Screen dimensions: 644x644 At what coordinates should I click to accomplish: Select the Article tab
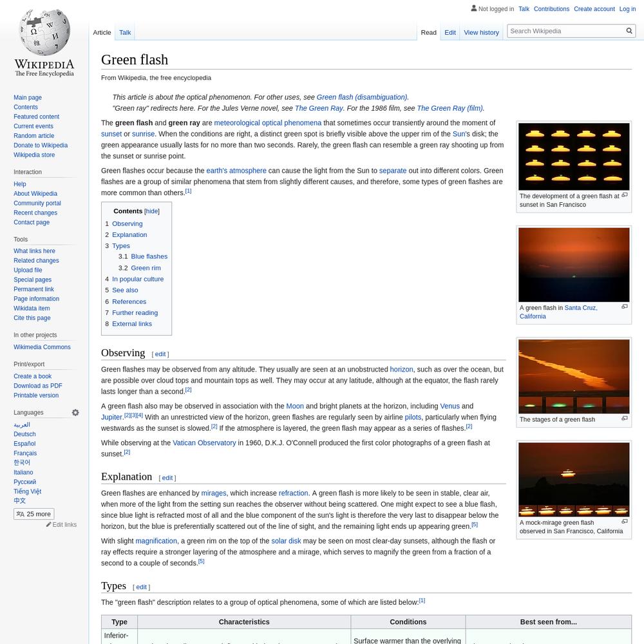102,32
